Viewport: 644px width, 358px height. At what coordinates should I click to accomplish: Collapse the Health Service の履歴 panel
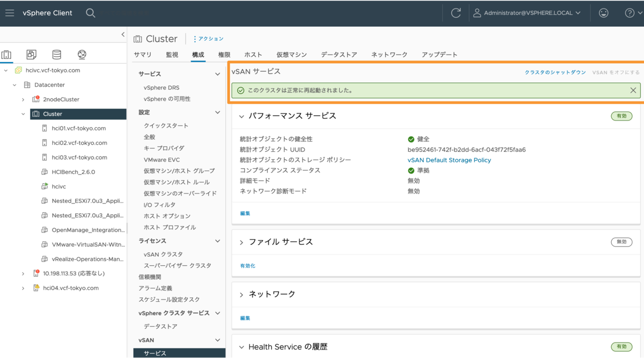tap(241, 347)
